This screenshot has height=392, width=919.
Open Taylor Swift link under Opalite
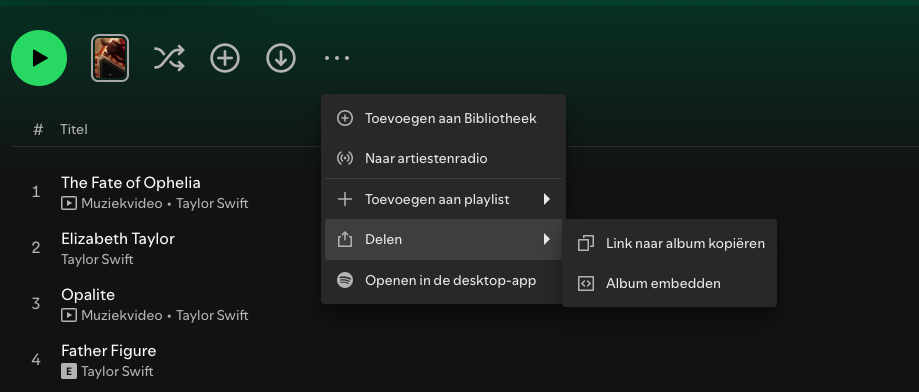[x=212, y=315]
